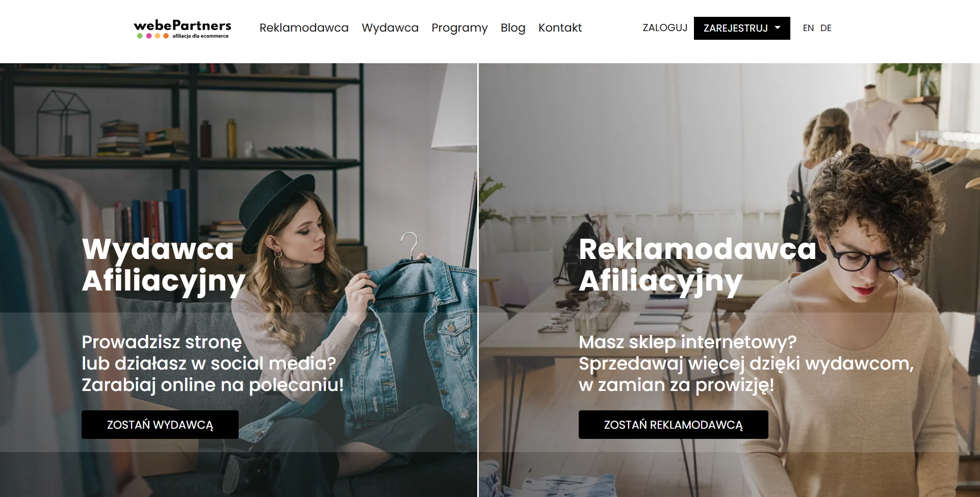Open the Blog link
The height and width of the screenshot is (497, 980).
(513, 28)
